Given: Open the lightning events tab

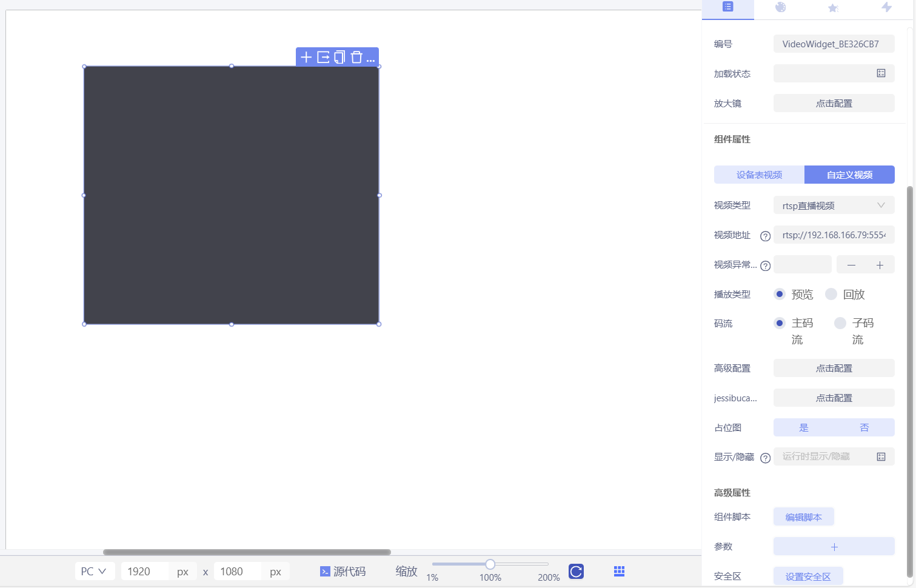Looking at the screenshot, I should pos(886,7).
